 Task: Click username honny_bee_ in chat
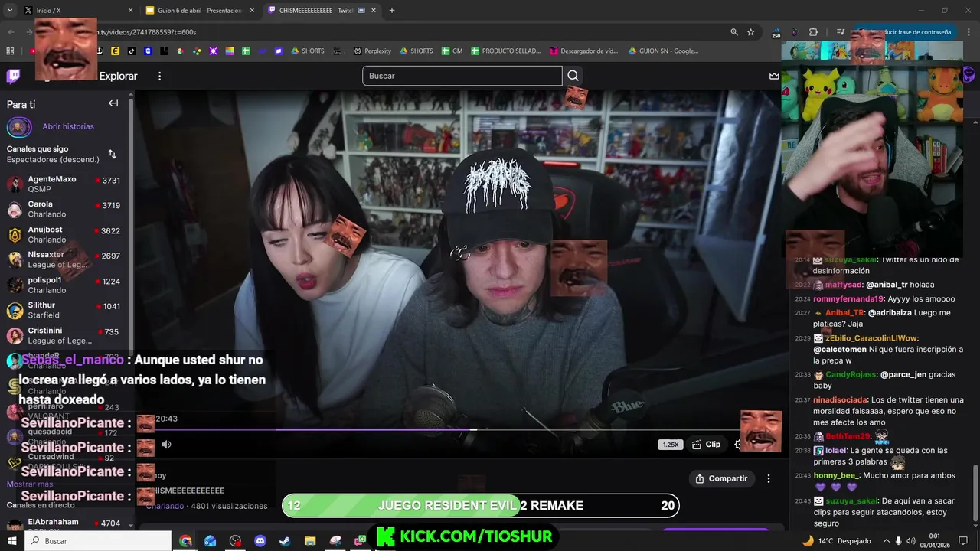point(836,475)
